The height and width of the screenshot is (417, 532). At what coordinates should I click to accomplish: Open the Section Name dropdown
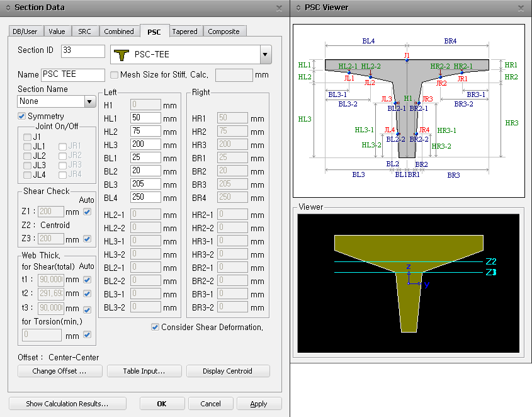(89, 101)
